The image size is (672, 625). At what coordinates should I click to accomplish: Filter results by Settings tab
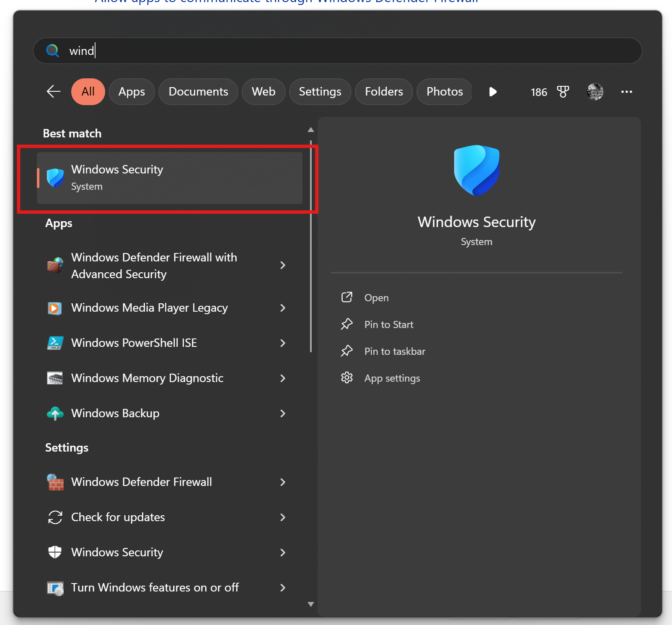pos(320,92)
